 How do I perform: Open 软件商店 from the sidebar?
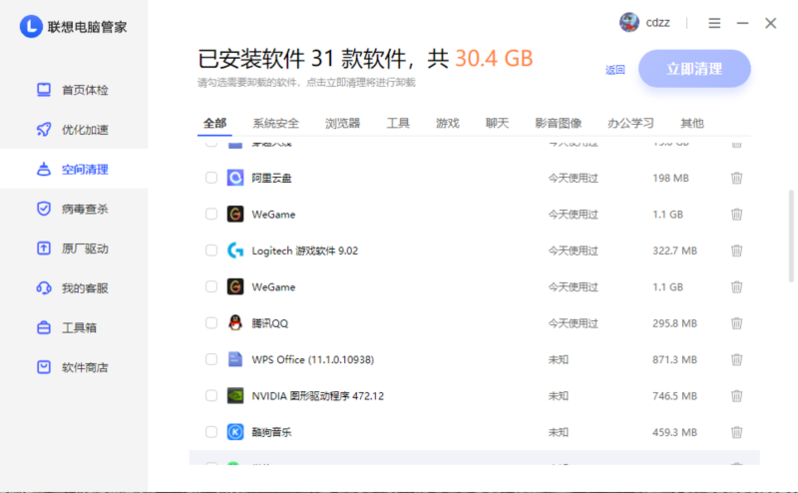coord(84,367)
